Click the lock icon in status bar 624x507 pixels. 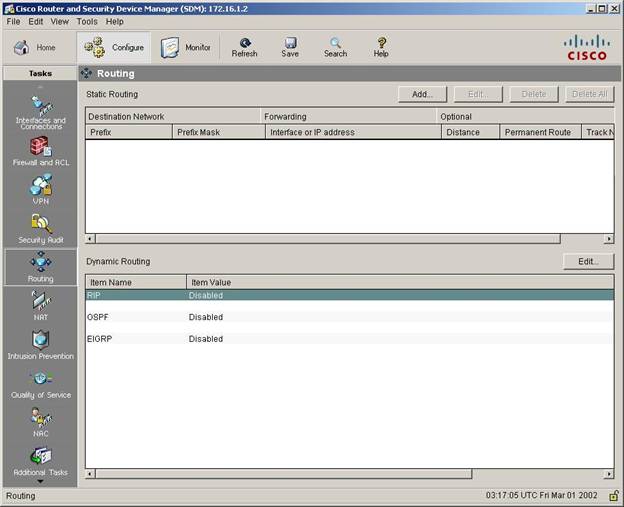click(614, 495)
